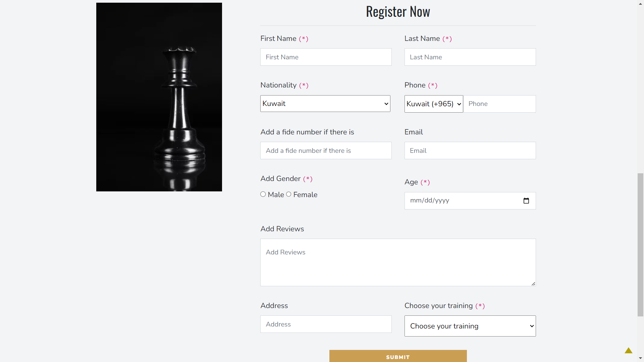
Task: Click the black chess queen image
Action: pyautogui.click(x=159, y=97)
